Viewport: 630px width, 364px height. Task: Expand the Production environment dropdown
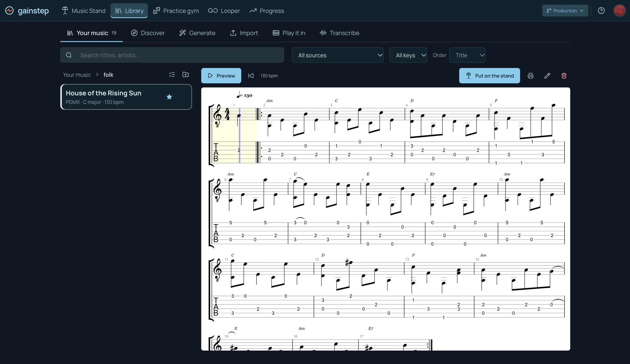[x=565, y=11]
